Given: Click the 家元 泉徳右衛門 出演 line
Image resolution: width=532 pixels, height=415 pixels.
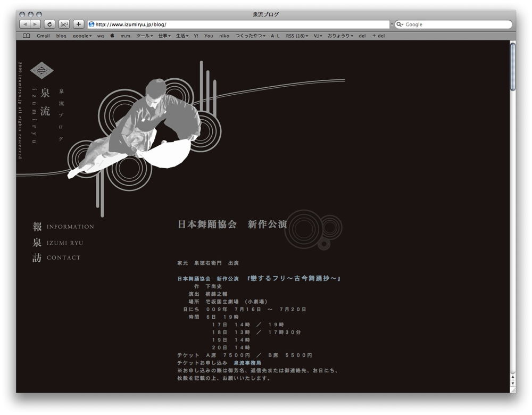Looking at the screenshot, I should (x=208, y=263).
